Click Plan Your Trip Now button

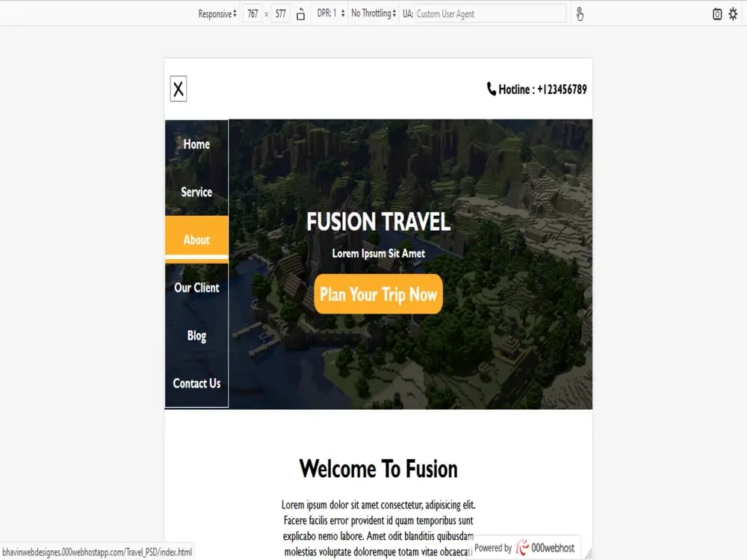pos(379,293)
